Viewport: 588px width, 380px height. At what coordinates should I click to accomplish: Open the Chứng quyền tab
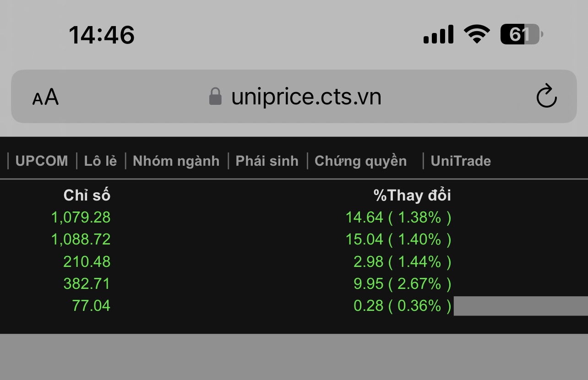[360, 161]
